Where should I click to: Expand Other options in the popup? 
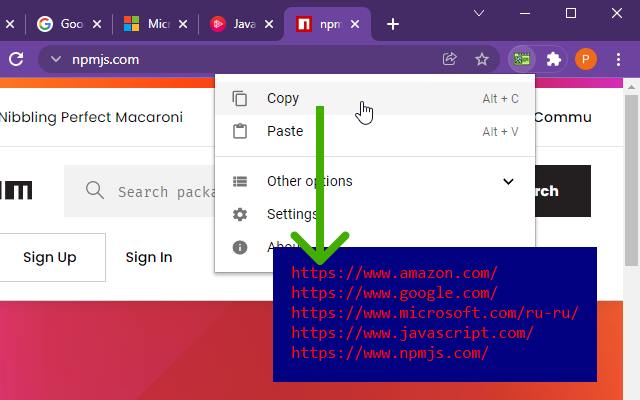[375, 181]
